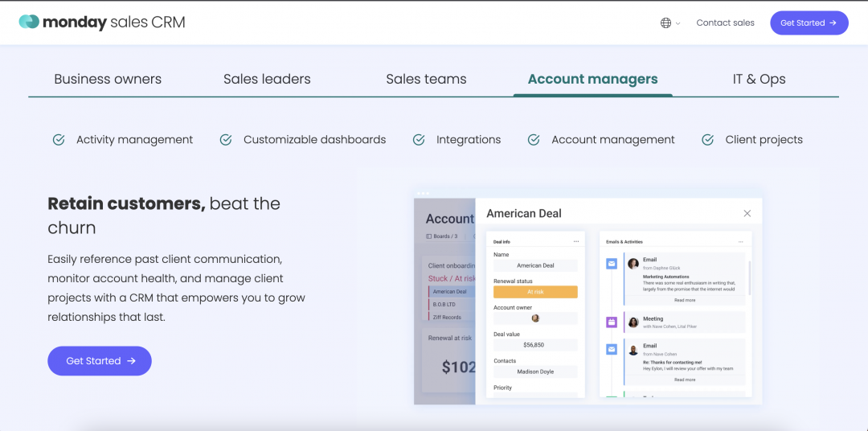Viewport: 868px width, 431px height.
Task: Switch to the IT & Ops tab
Action: click(x=759, y=80)
